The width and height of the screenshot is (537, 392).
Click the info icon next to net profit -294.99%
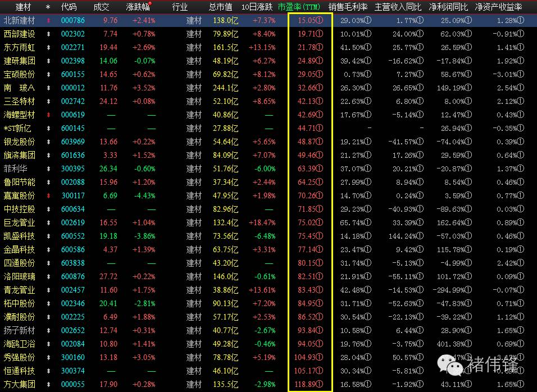(468, 290)
